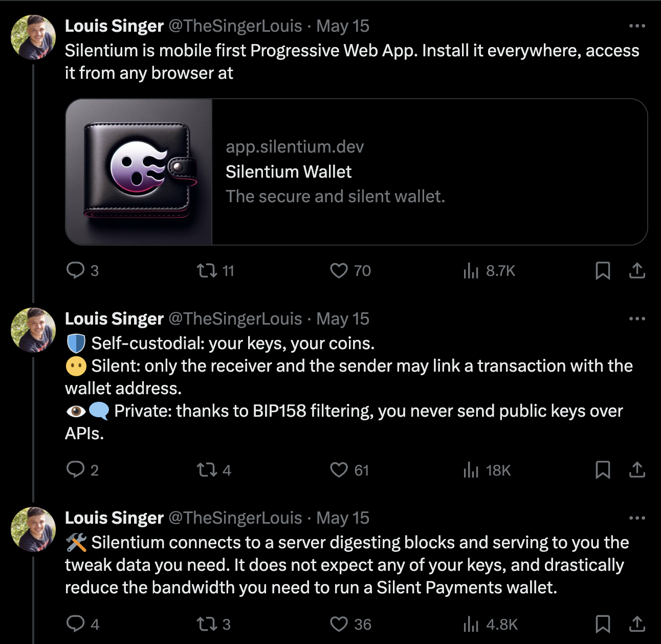Repost the tweet with 11 reposts
Screen dimensions: 661x644
pos(207,270)
